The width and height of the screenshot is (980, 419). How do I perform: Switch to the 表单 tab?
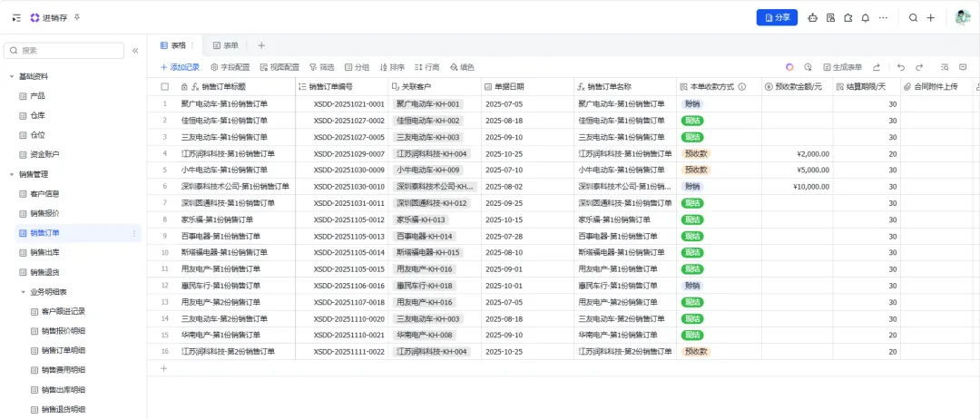click(226, 45)
